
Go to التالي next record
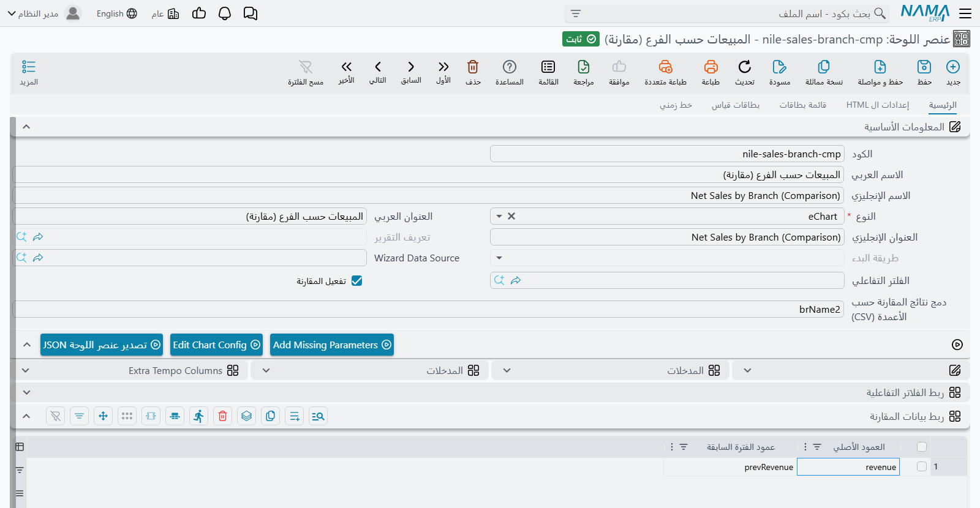378,67
